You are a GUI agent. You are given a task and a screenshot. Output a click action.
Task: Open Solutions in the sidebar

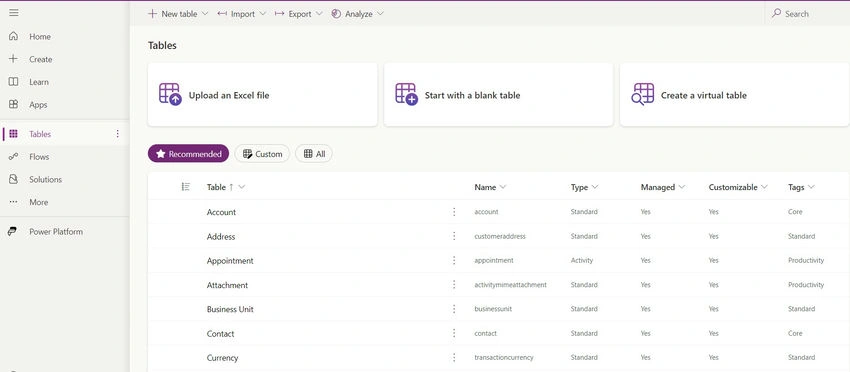[x=46, y=179]
